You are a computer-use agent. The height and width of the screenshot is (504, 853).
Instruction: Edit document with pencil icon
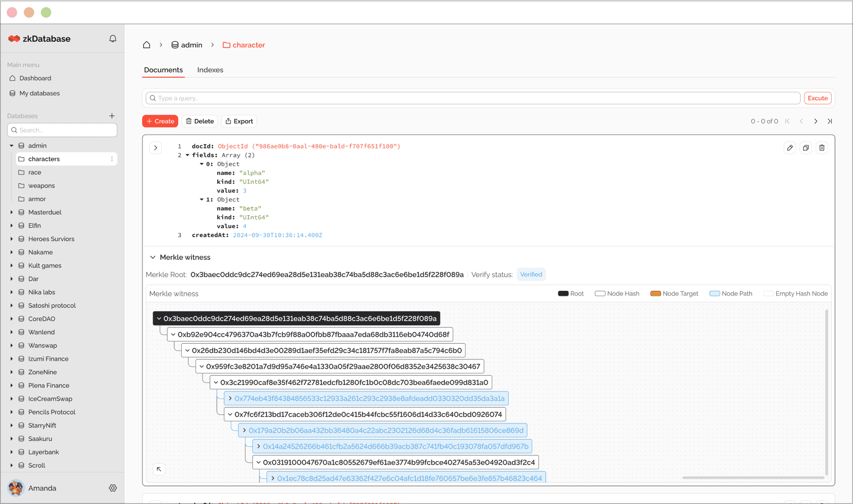tap(790, 148)
